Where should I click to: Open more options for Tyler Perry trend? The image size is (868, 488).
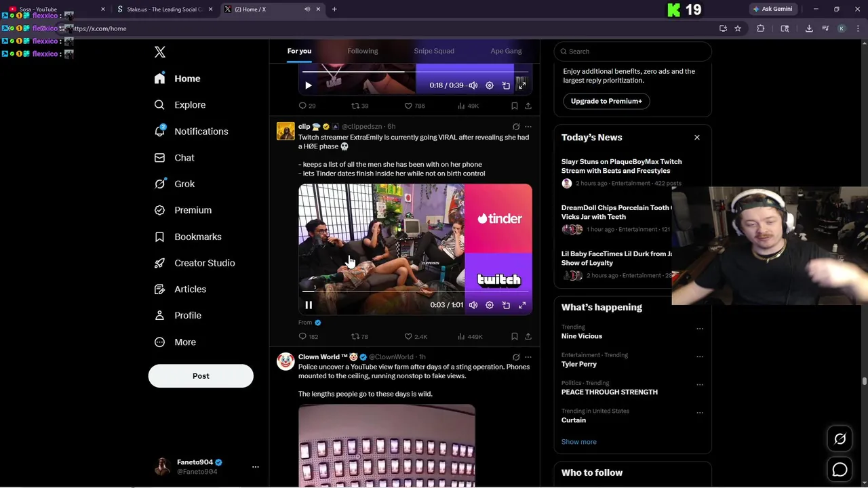point(700,357)
